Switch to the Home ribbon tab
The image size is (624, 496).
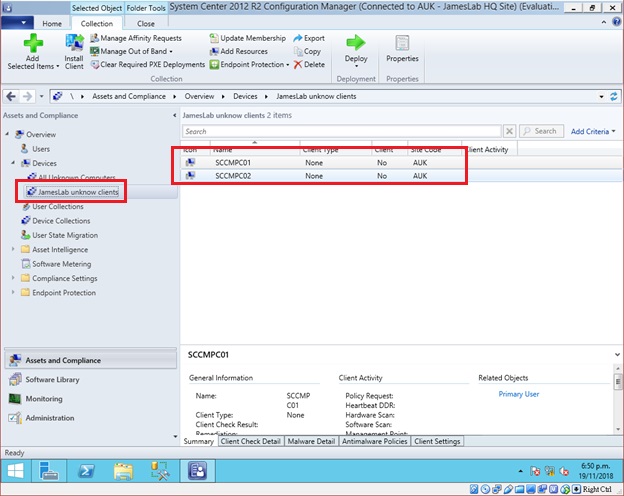pyautogui.click(x=52, y=23)
